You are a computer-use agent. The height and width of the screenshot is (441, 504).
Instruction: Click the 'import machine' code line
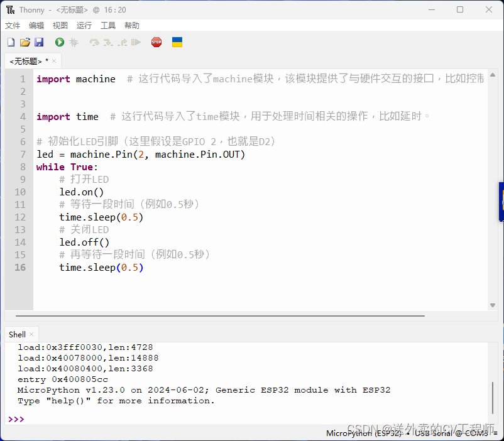tap(76, 79)
